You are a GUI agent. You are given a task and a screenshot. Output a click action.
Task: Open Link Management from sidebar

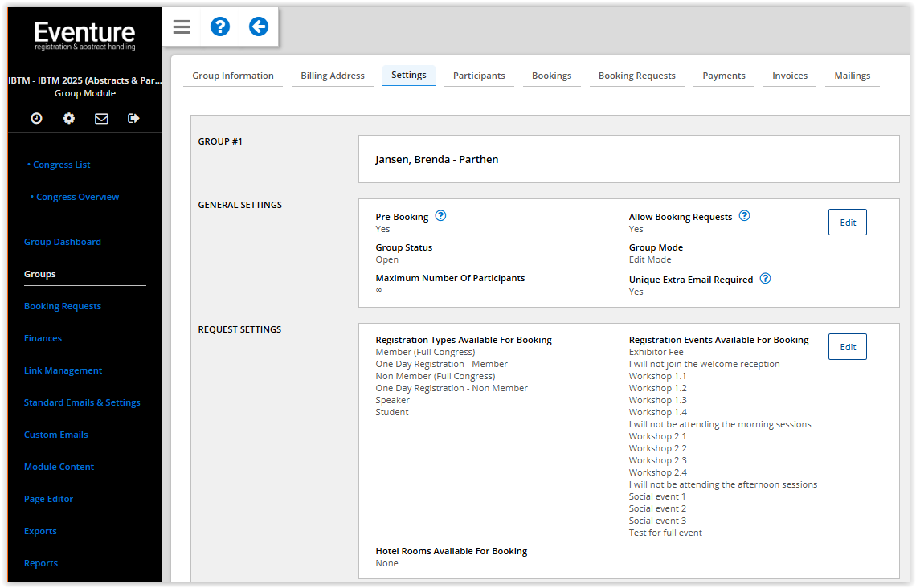pos(63,370)
